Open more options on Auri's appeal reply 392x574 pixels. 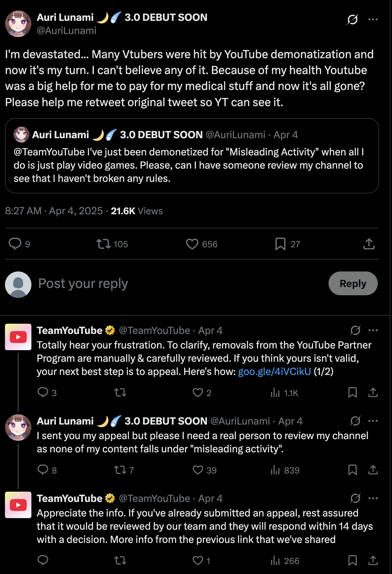click(373, 421)
